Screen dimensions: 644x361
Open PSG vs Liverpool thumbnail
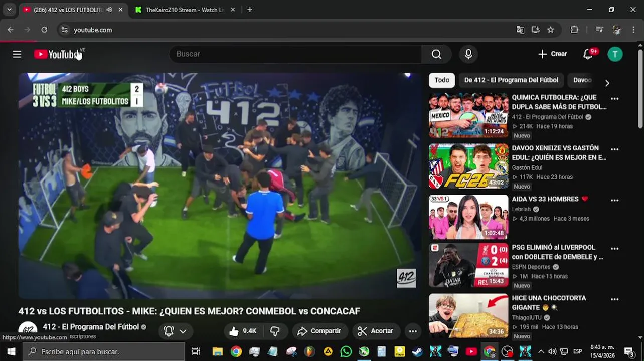click(468, 265)
